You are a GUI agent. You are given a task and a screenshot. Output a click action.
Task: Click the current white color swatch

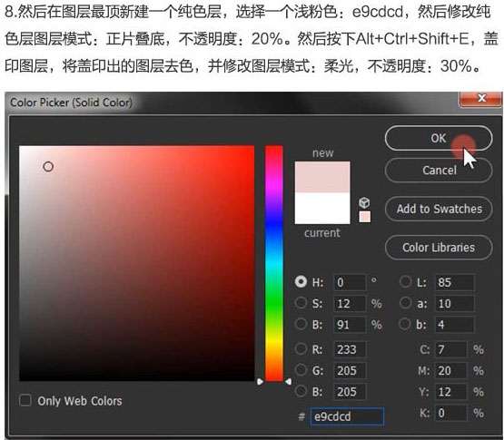(322, 208)
